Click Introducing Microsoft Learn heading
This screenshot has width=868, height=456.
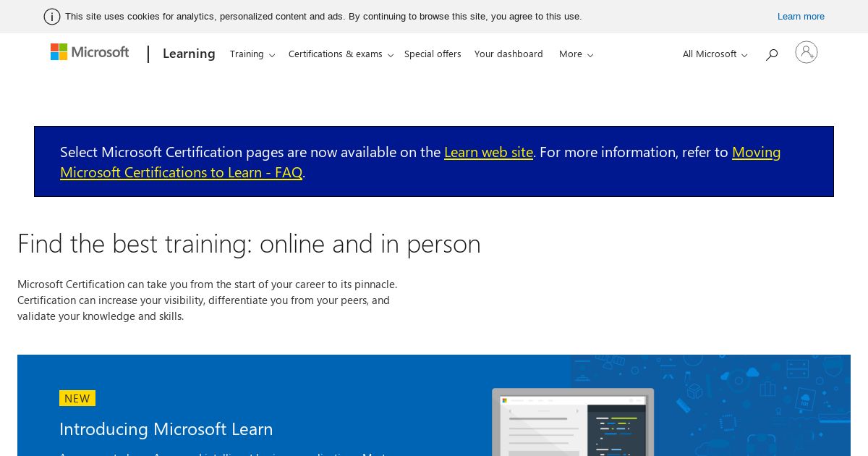pyautogui.click(x=166, y=429)
